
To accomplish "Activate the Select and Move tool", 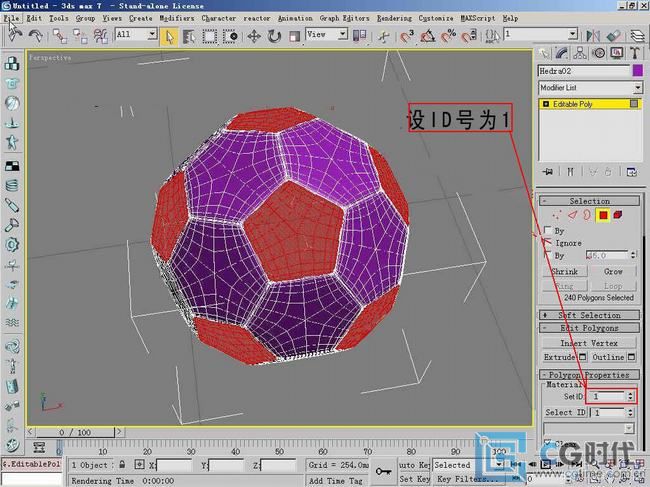I will point(254,36).
